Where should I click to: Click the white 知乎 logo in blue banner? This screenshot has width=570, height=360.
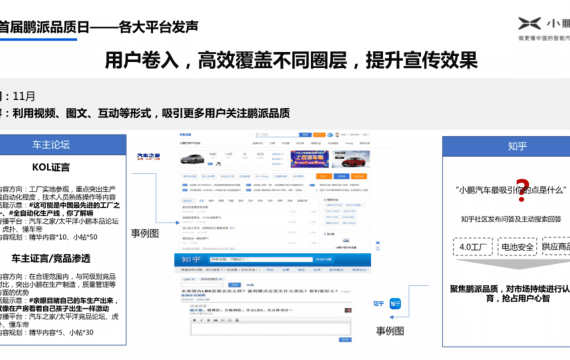tap(191, 260)
